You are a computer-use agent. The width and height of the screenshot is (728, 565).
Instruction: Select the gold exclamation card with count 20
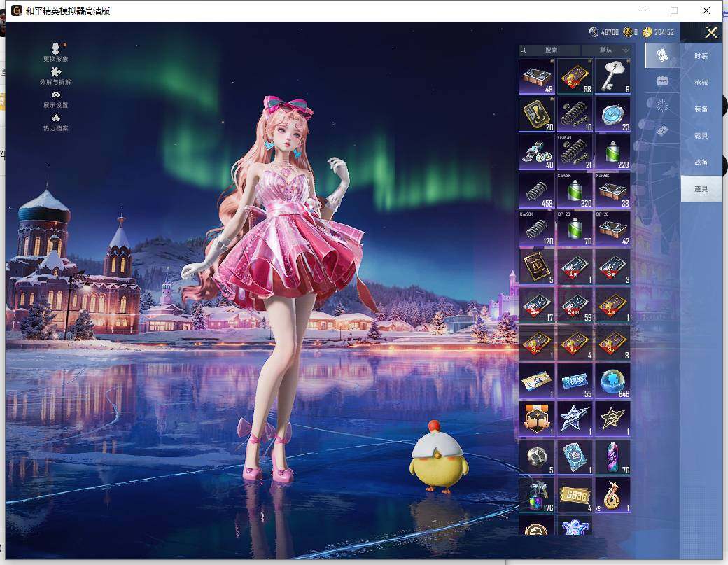coord(537,113)
